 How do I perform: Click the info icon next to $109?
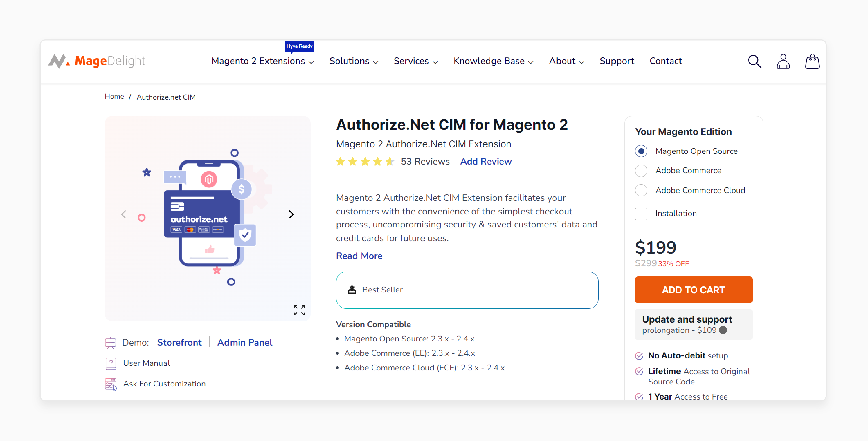723,330
